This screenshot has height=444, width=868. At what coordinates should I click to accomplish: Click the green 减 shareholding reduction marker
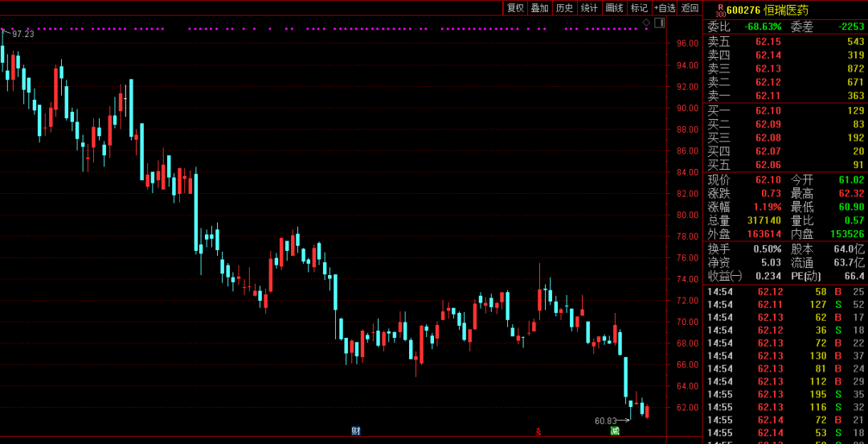click(x=615, y=431)
